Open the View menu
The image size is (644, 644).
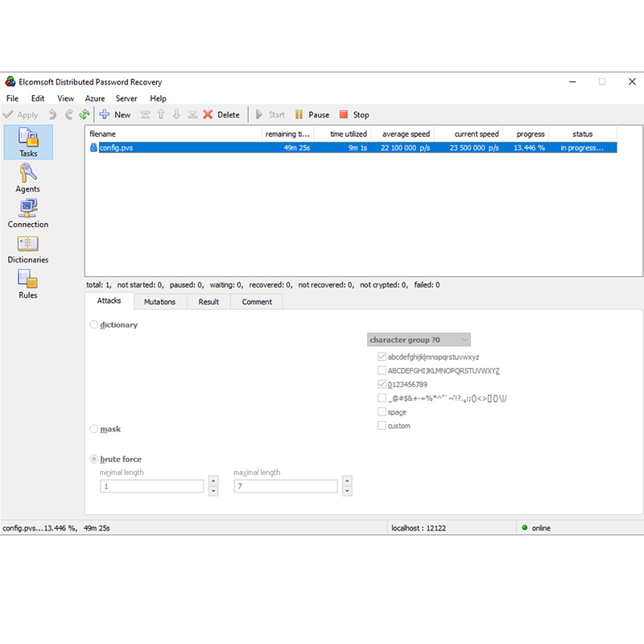[x=66, y=98]
